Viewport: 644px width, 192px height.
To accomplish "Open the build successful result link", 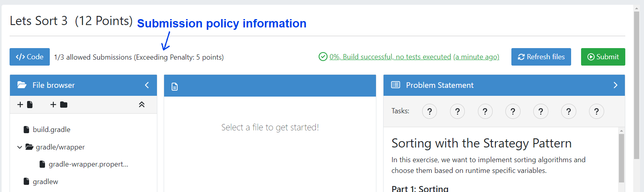I will click(390, 57).
